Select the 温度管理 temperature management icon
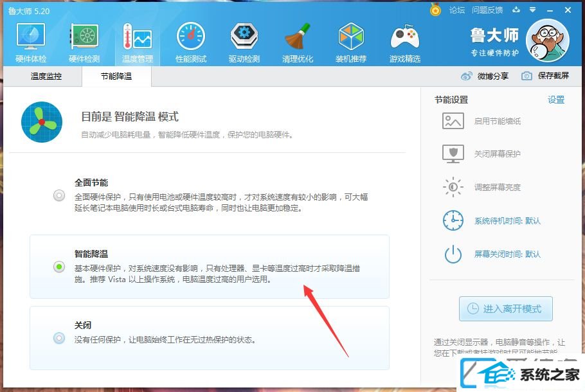585x392 pixels. pos(138,36)
